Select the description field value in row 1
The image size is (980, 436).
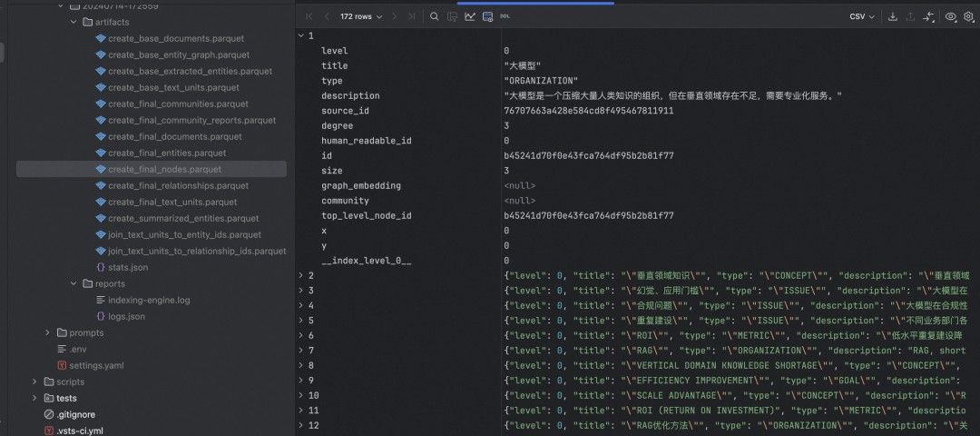pos(673,95)
